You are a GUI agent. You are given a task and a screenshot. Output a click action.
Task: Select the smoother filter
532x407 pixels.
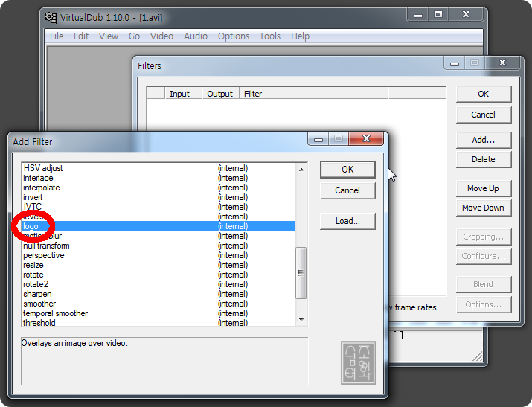tap(158, 304)
